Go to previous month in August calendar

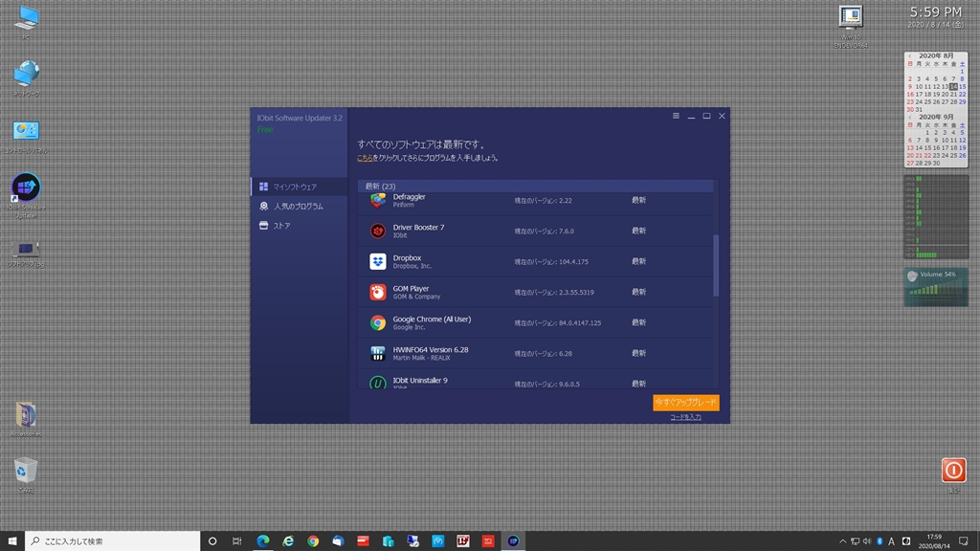(910, 55)
